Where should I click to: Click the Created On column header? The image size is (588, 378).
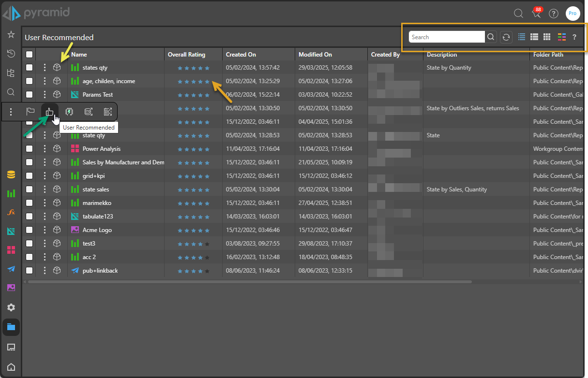(x=241, y=55)
